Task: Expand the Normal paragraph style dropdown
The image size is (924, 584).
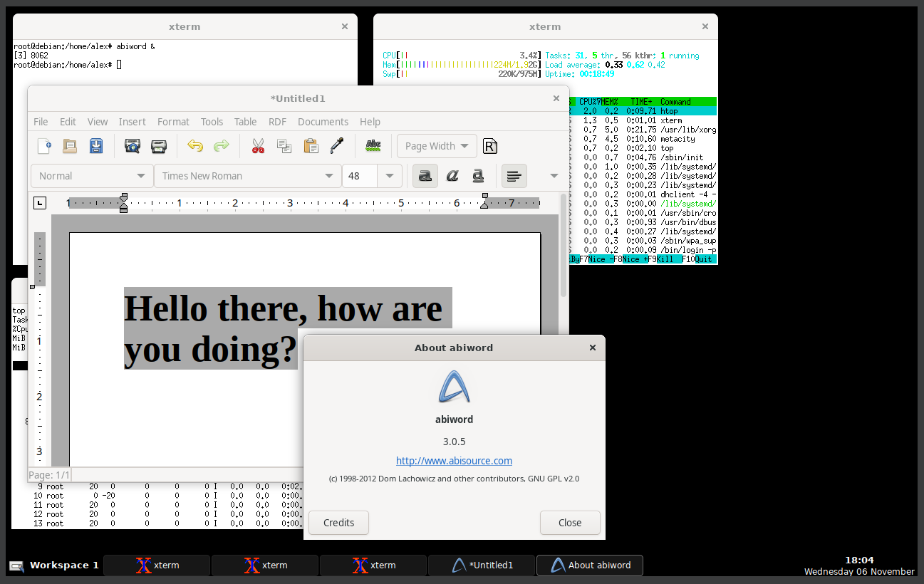Action: pyautogui.click(x=91, y=175)
